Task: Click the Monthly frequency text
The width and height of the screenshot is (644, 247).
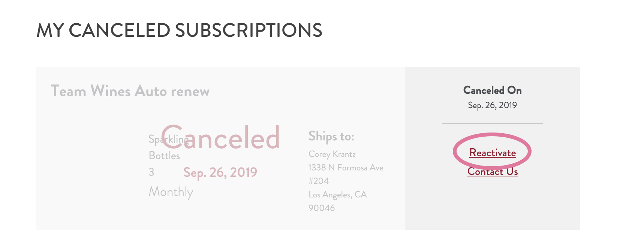Action: tap(171, 192)
